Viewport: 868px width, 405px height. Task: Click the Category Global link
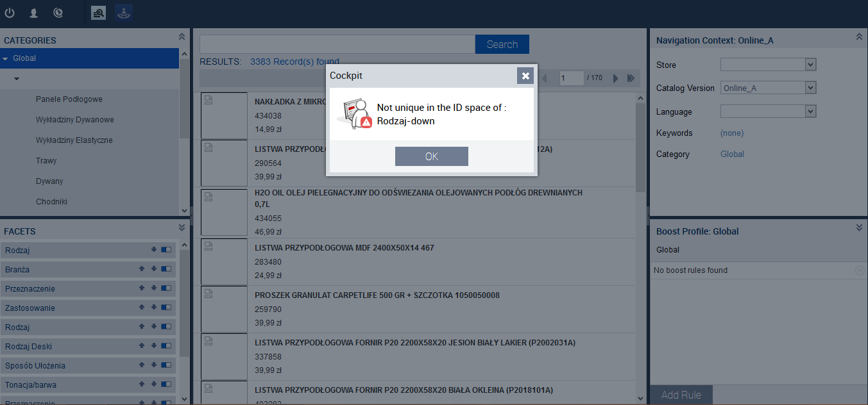pyautogui.click(x=732, y=154)
